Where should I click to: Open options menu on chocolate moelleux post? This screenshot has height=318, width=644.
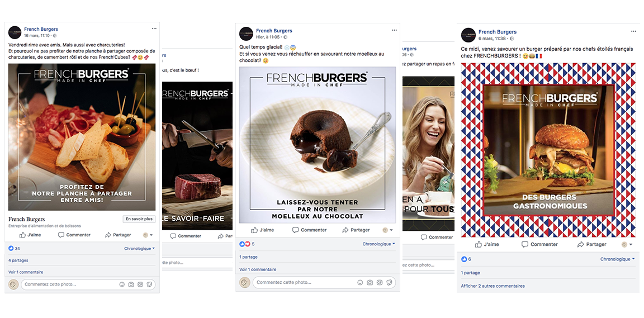click(x=394, y=30)
